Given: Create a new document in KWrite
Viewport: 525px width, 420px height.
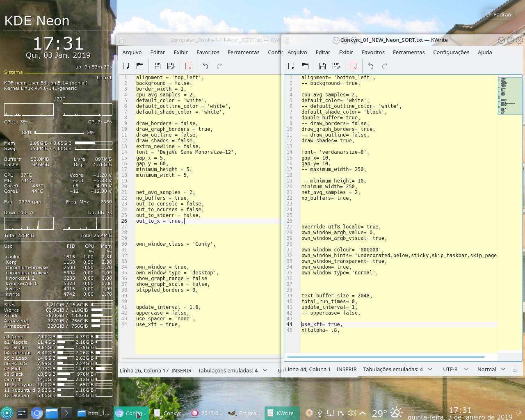Looking at the screenshot, I should [291, 66].
